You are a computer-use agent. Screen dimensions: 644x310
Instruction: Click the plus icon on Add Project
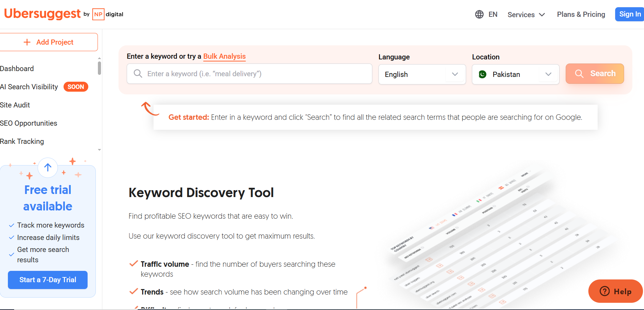click(x=27, y=42)
